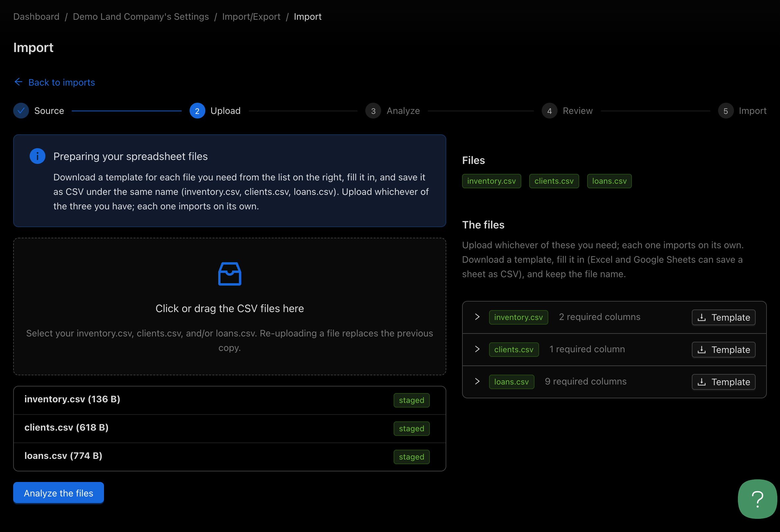
Task: Click the Import label in the step bar
Action: click(x=752, y=111)
